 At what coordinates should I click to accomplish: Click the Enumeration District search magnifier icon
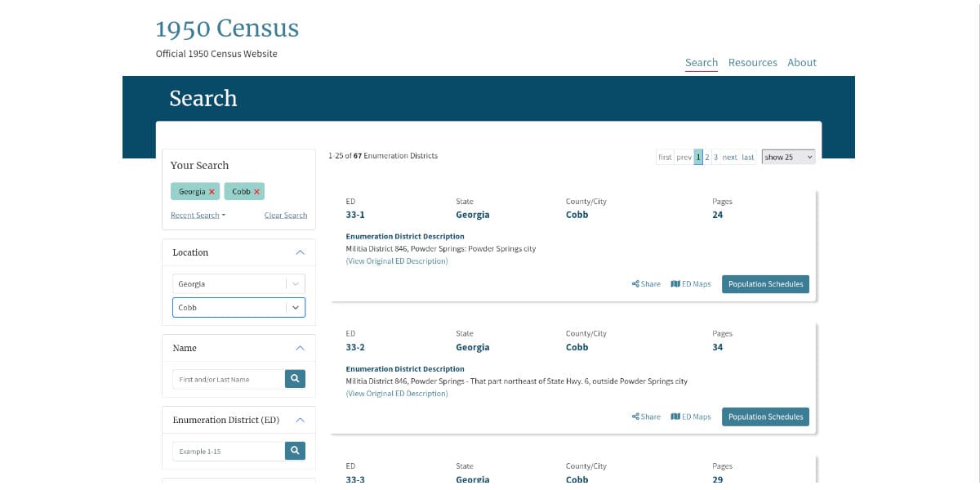(295, 451)
